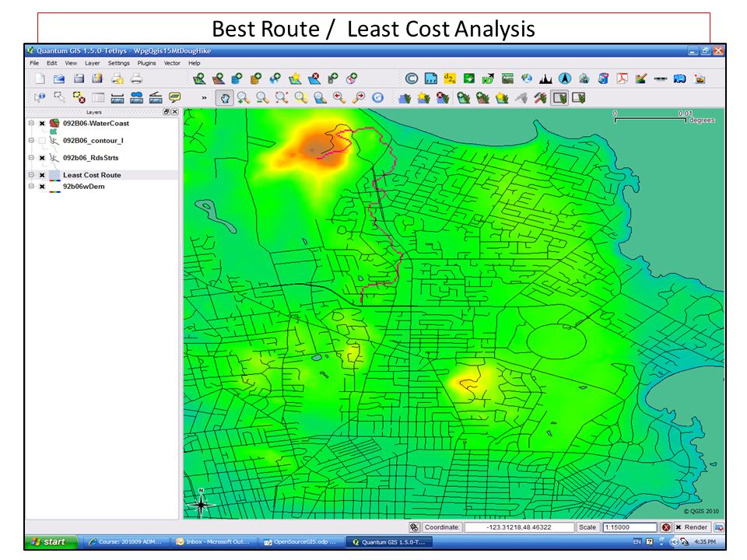The height and width of the screenshot is (560, 747).
Task: Open the Layer menu
Action: pyautogui.click(x=93, y=63)
